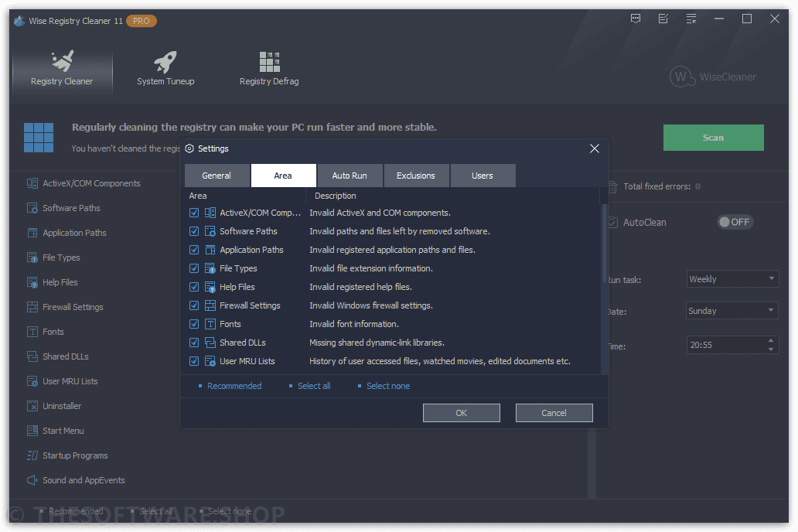Click the Total fixed errors trash icon
This screenshot has width=798, height=532.
[612, 187]
